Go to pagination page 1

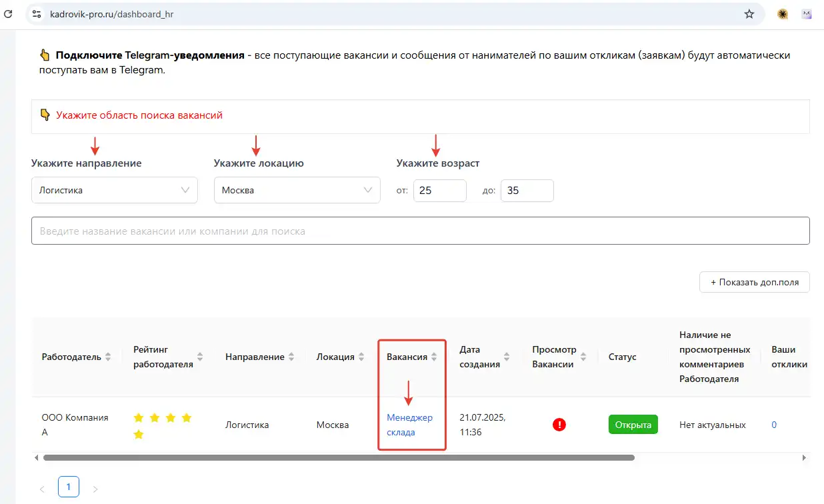point(69,487)
